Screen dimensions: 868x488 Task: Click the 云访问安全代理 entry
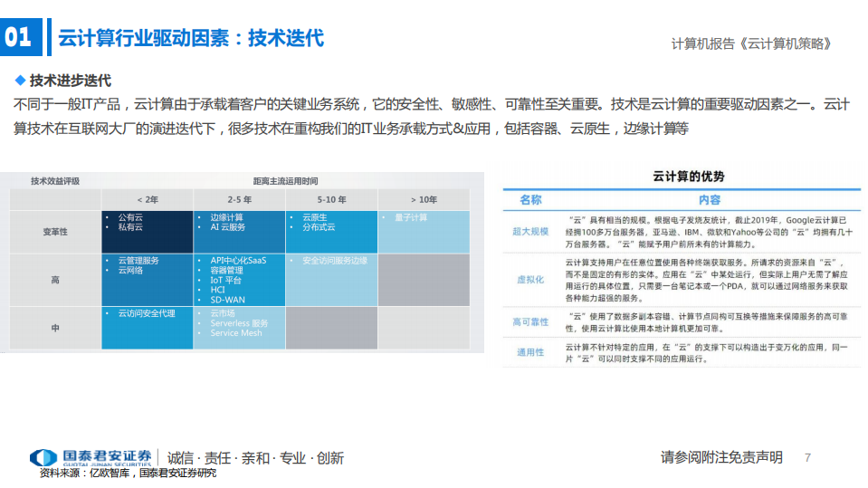(146, 313)
